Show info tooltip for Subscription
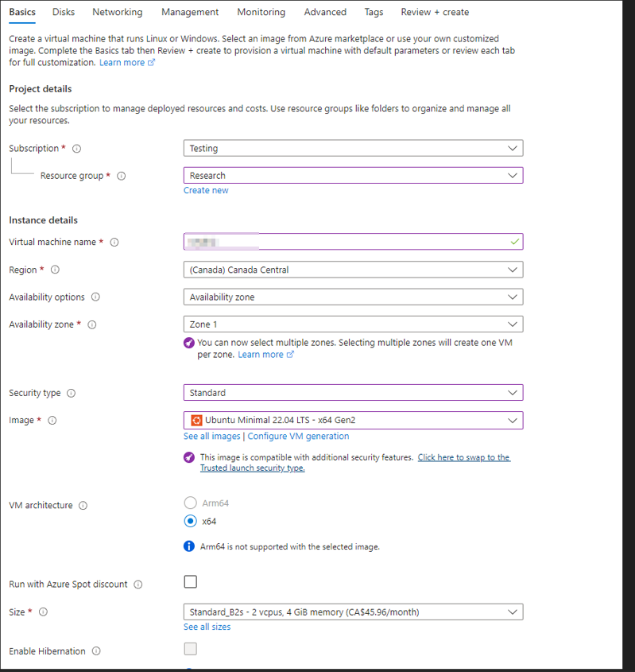Viewport: 635px width, 672px height. pos(76,149)
